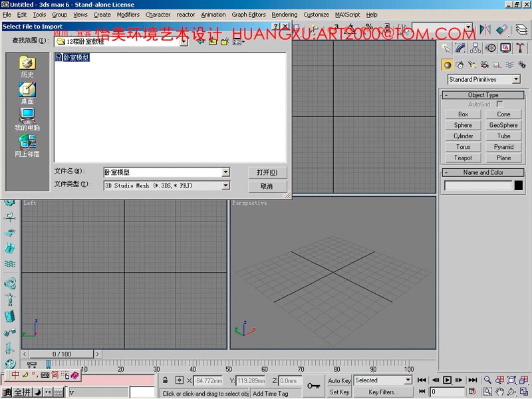Select the Cameras category button
The width and height of the screenshot is (532, 399).
(x=485, y=65)
